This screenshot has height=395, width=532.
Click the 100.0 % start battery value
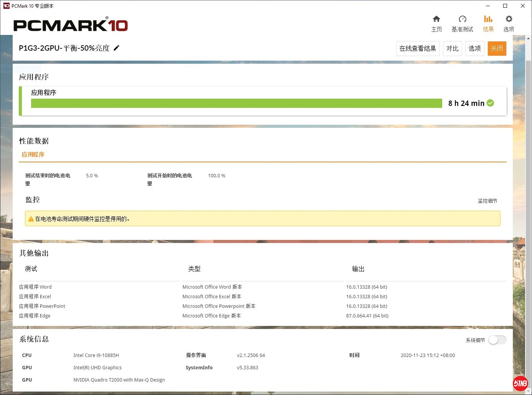pos(216,175)
